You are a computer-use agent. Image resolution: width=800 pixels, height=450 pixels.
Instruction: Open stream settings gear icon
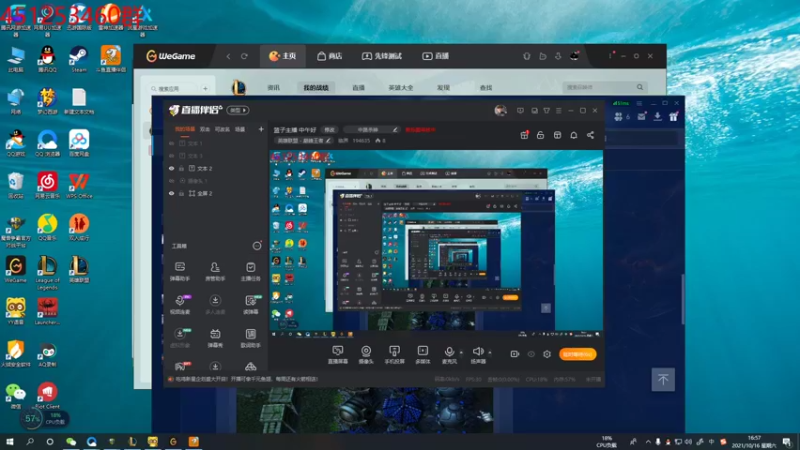pos(547,354)
